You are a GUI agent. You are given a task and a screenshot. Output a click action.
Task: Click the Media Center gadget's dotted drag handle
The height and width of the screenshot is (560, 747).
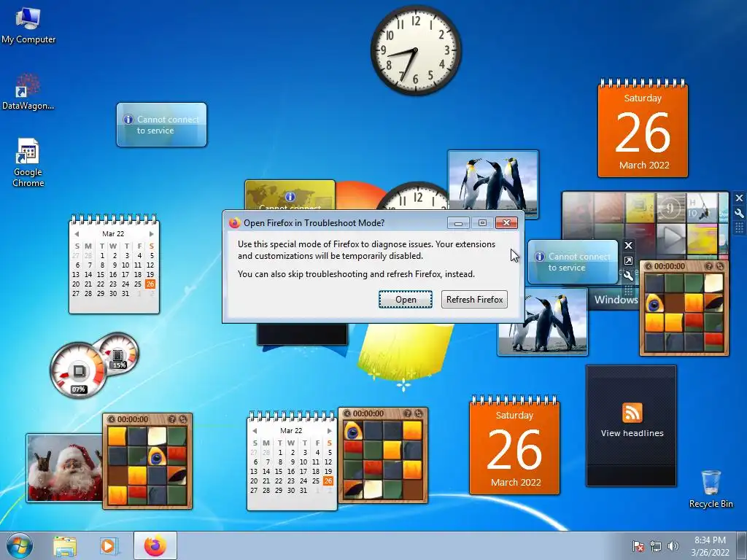click(739, 227)
